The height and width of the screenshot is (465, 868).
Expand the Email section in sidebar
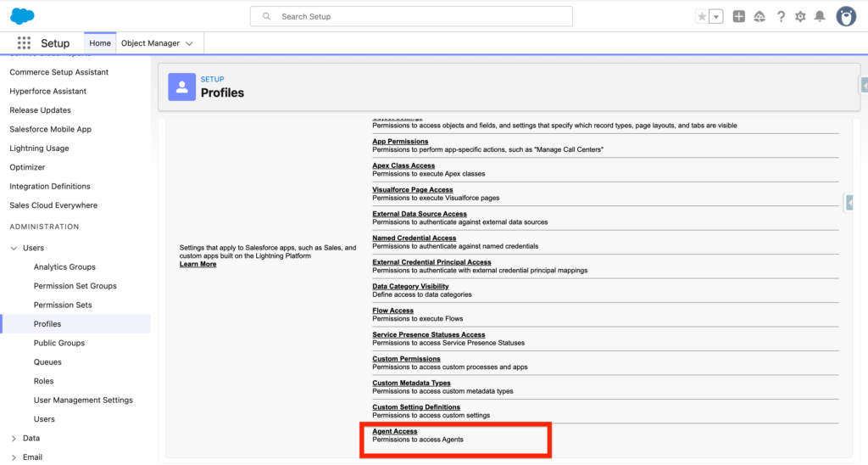point(14,457)
